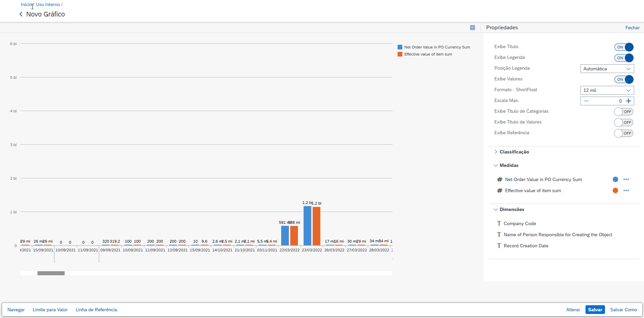
Task: Disable the Exibe Valores switch
Action: click(x=624, y=79)
